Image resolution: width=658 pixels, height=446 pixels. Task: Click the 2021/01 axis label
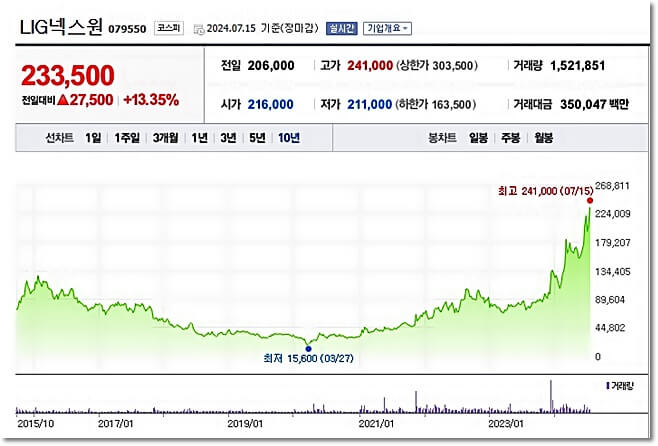[x=376, y=424]
